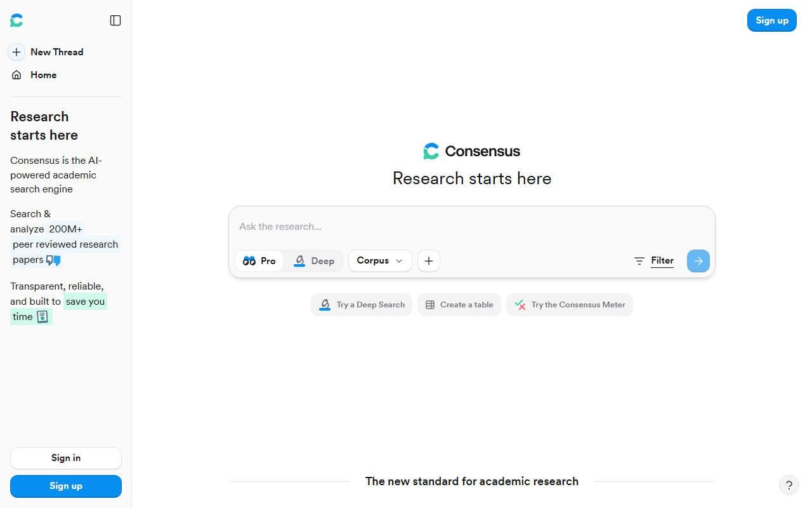
Task: Select Create a table suggestion
Action: click(x=459, y=305)
